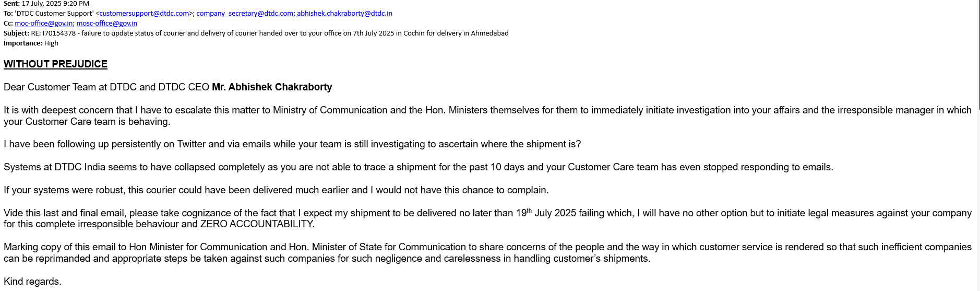
Task: Click the vertical scrollbar thumb
Action: coord(978,52)
